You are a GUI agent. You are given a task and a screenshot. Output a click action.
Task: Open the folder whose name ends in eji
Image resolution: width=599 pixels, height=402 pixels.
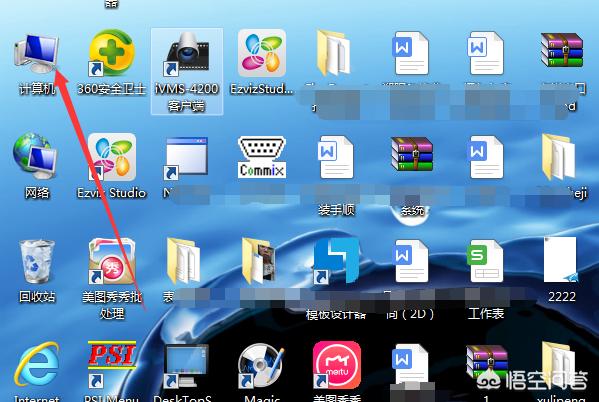[x=559, y=157]
